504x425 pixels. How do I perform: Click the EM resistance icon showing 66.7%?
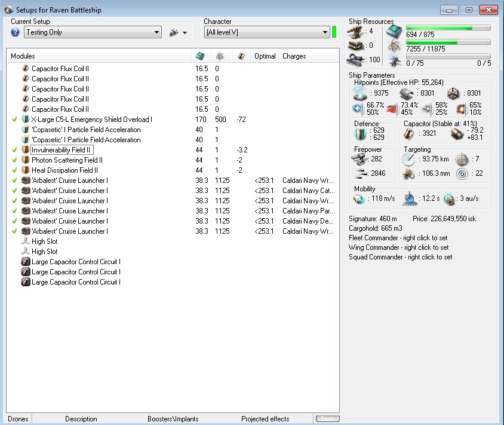pyautogui.click(x=358, y=109)
